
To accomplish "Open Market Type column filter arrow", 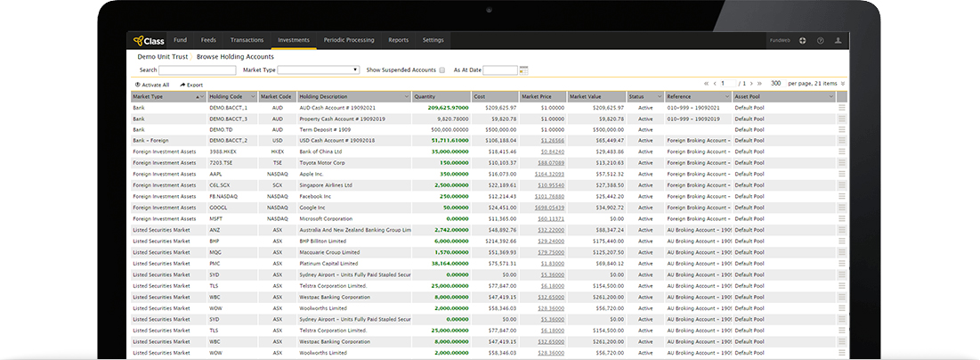I will coord(200,96).
